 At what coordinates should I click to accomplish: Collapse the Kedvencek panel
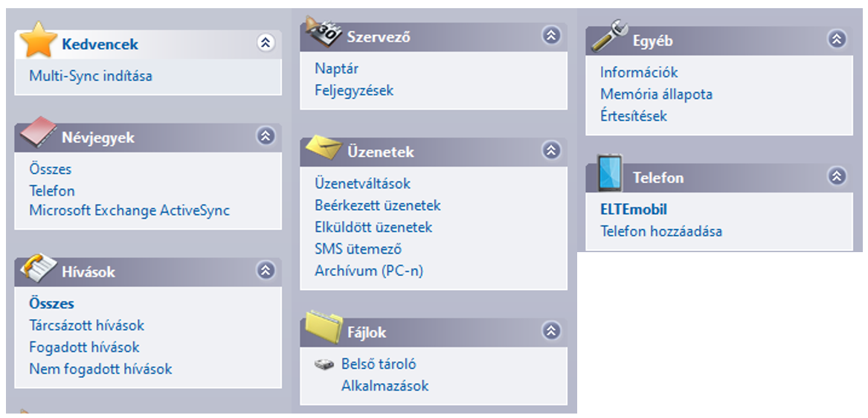tap(266, 42)
